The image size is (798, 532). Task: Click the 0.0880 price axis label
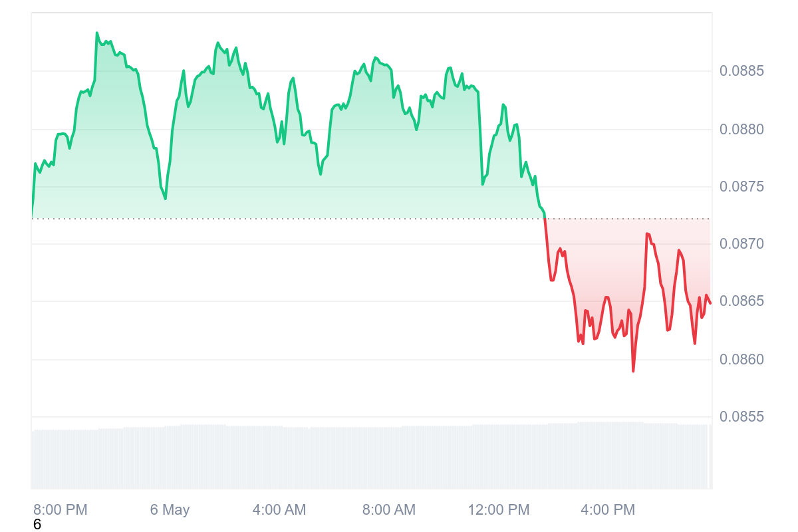741,128
